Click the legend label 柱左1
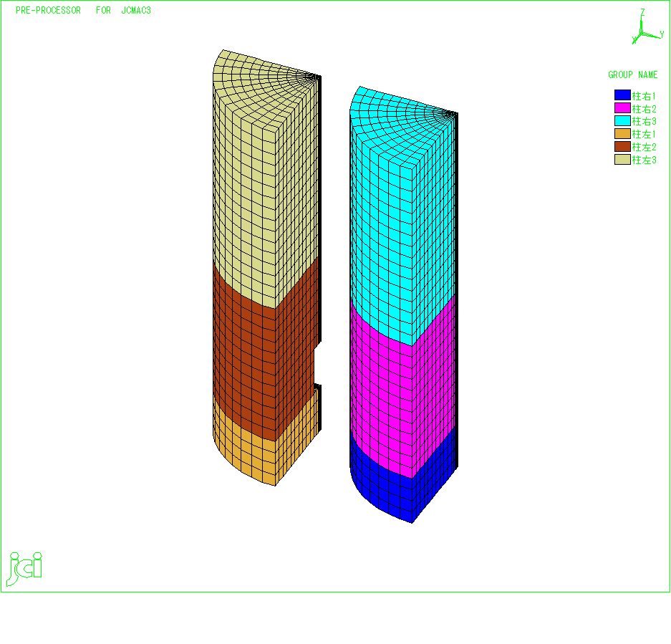The width and height of the screenshot is (671, 644). (644, 134)
